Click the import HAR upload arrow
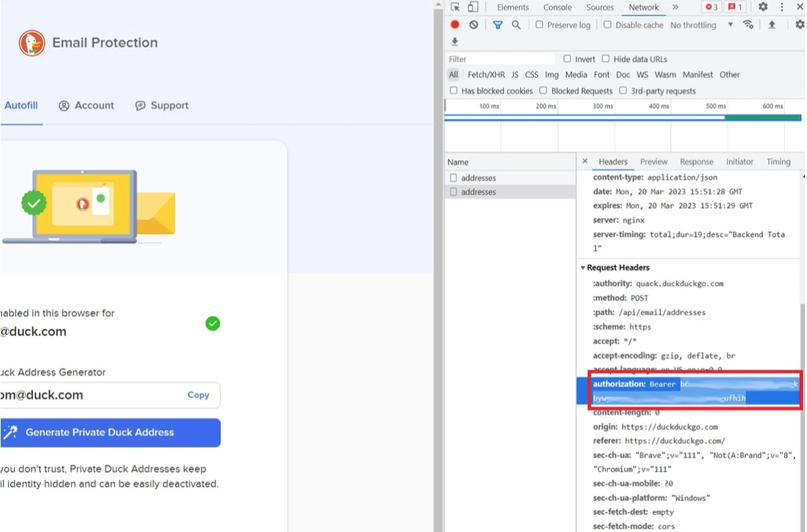Screen dimensions: 807x532 [772, 25]
